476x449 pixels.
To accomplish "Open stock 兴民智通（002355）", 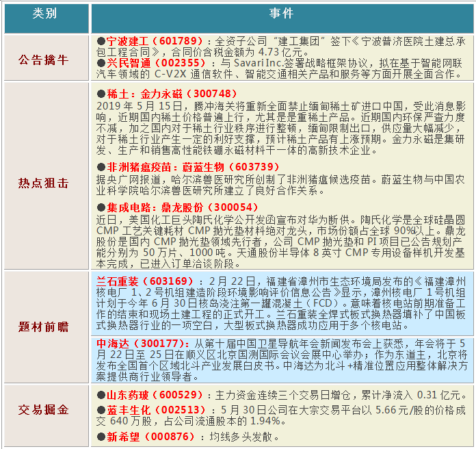I will coord(156,63).
